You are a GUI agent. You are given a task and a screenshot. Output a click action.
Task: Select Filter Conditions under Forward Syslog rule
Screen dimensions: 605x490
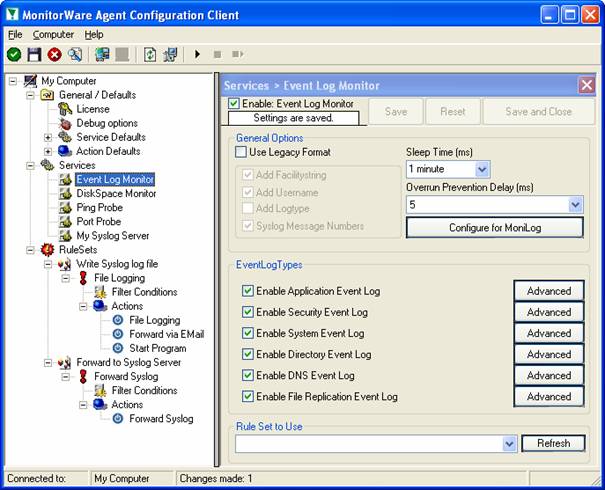pyautogui.click(x=144, y=390)
